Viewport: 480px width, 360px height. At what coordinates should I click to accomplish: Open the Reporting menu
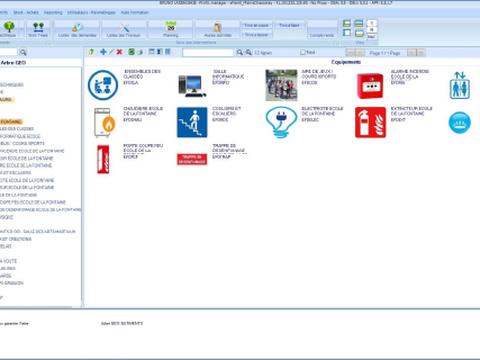pos(53,12)
